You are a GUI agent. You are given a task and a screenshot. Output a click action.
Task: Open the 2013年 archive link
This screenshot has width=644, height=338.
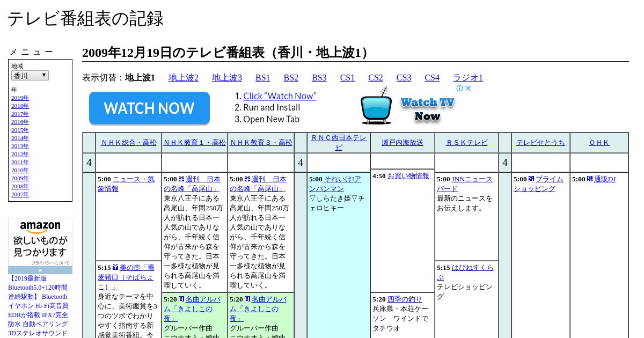click(20, 146)
